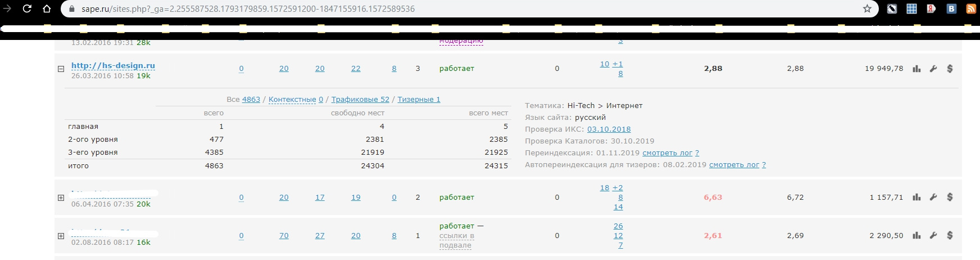Open the http://hs-design.ru site link
980x260 pixels.
(113, 65)
